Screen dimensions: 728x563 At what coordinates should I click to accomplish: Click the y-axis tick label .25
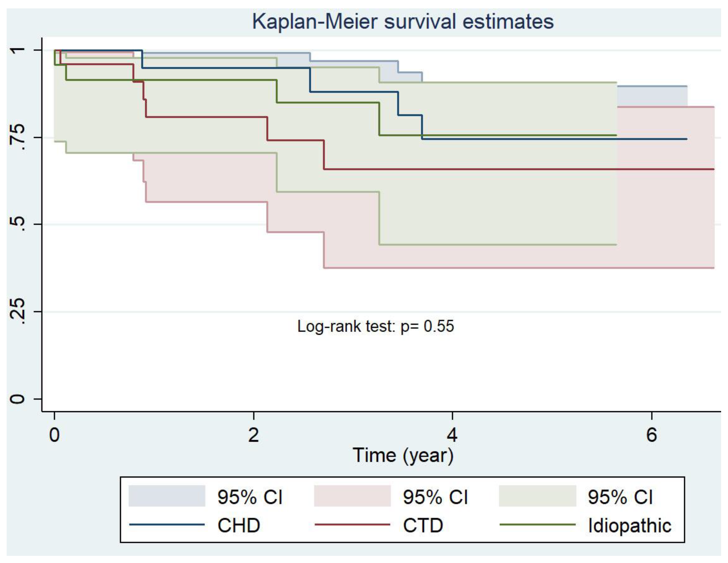(18, 312)
